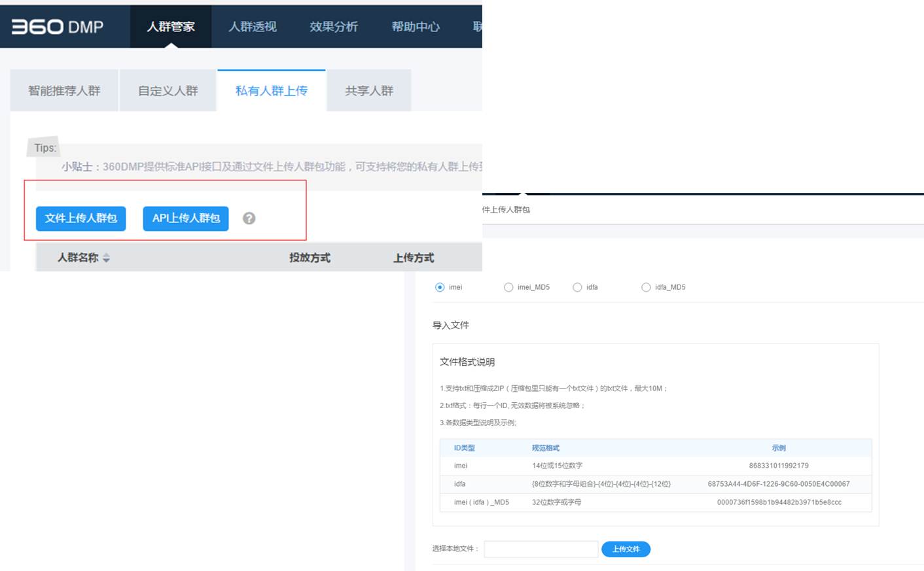Open the 人群管家 navigation menu
Screen dimensions: 924x571
point(170,27)
